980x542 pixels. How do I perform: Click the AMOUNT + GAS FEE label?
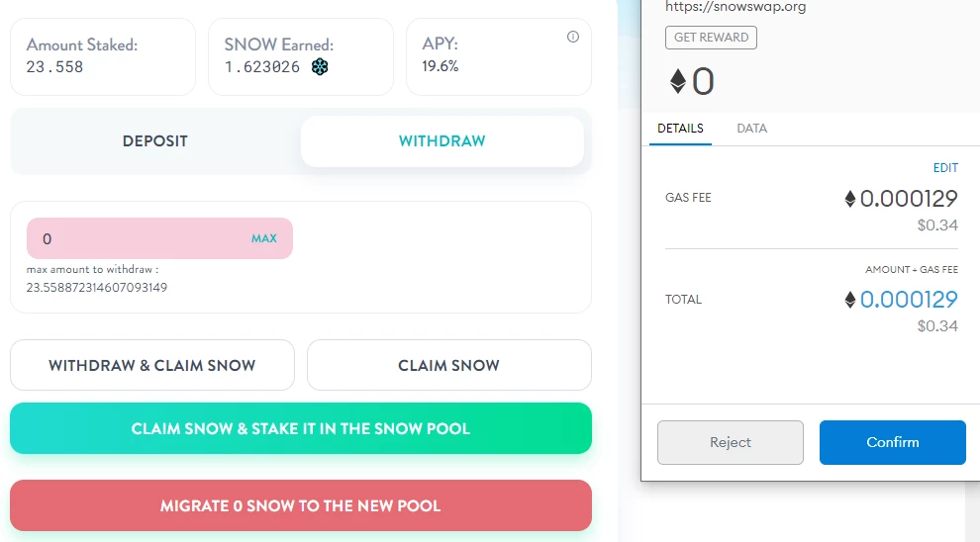pyautogui.click(x=912, y=270)
